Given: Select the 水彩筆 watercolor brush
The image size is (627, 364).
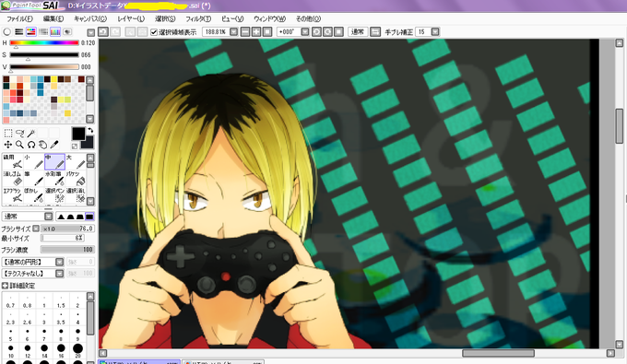Looking at the screenshot, I should pos(54,178).
